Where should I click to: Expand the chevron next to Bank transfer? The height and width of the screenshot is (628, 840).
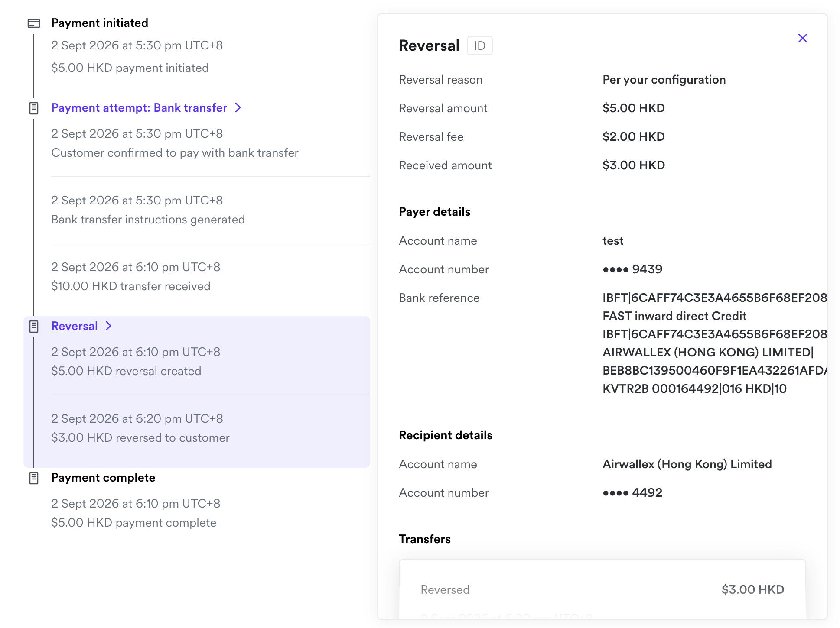(238, 107)
